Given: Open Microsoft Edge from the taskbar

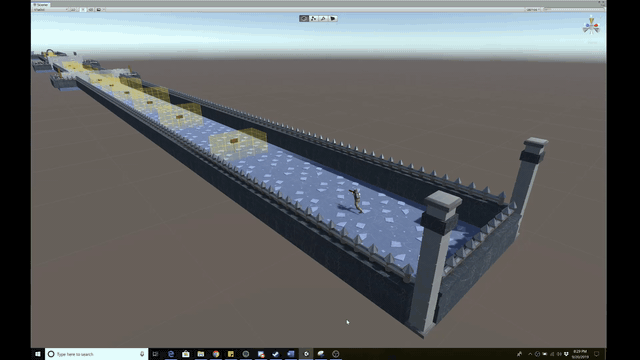Looking at the screenshot, I should coord(171,354).
